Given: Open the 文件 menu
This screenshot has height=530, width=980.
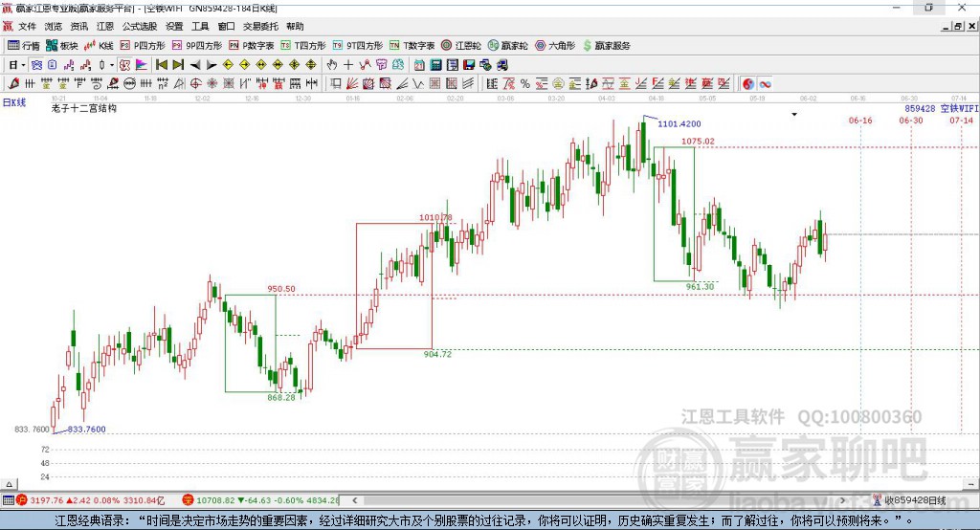Looking at the screenshot, I should [x=28, y=26].
